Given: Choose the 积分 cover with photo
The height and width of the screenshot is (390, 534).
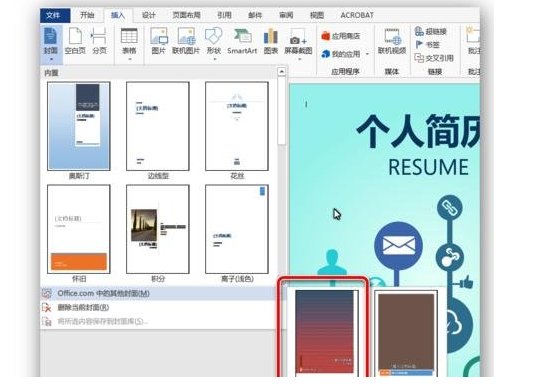Looking at the screenshot, I should pyautogui.click(x=158, y=229).
